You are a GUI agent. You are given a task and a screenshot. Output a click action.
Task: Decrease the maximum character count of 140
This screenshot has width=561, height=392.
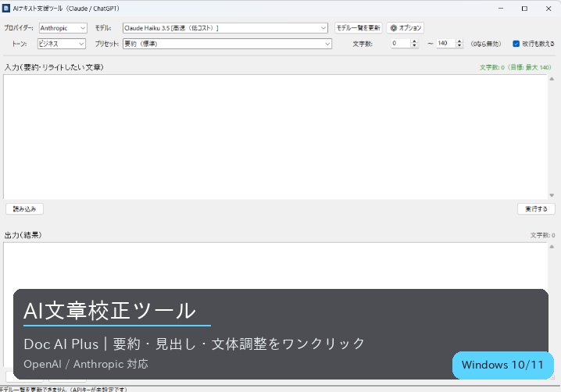click(459, 45)
